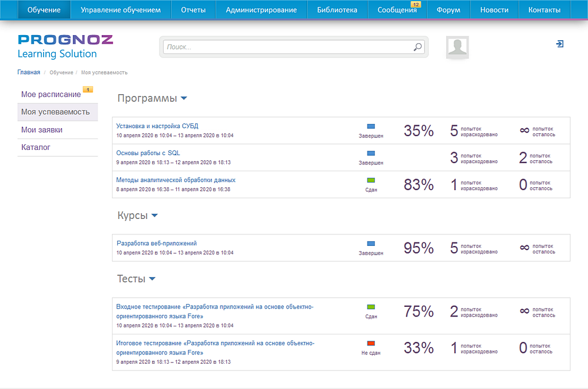Image resolution: width=588 pixels, height=389 pixels.
Task: Collapse the Программы section
Action: (x=184, y=98)
